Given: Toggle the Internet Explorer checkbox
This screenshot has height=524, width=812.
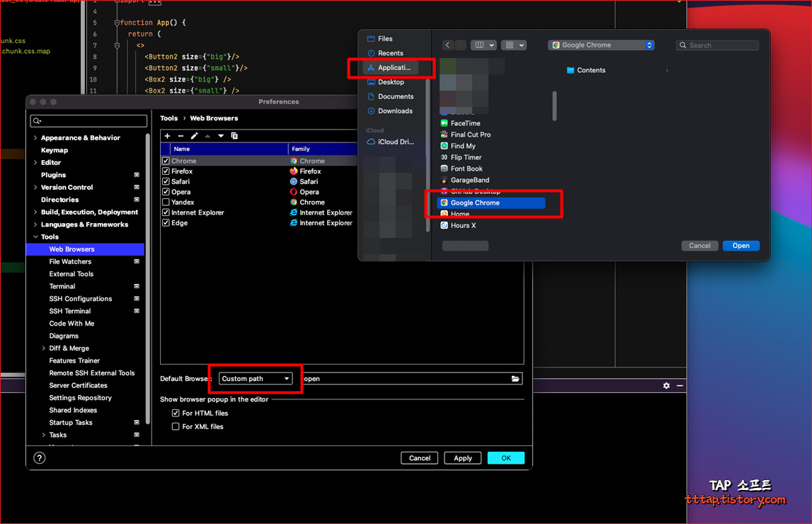Looking at the screenshot, I should point(166,213).
